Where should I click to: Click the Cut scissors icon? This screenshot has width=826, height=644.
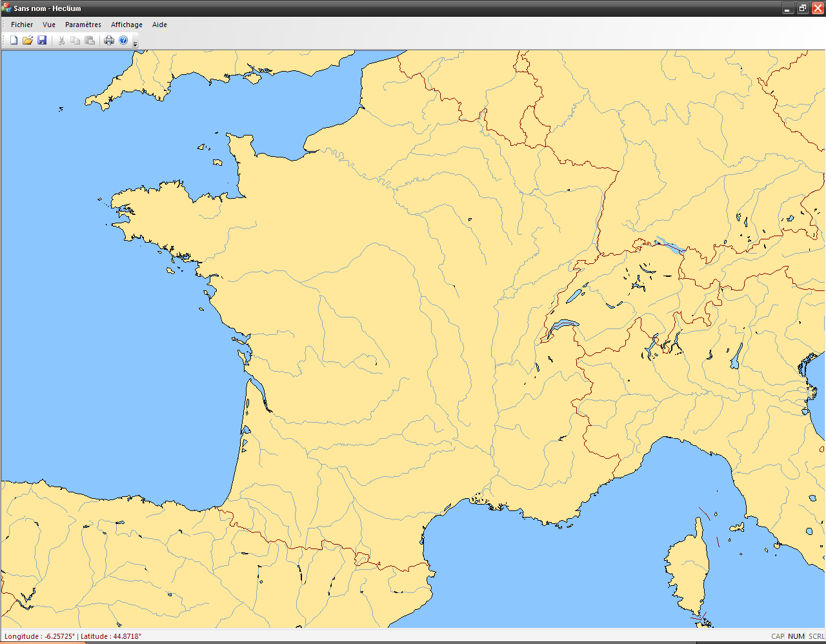[61, 41]
